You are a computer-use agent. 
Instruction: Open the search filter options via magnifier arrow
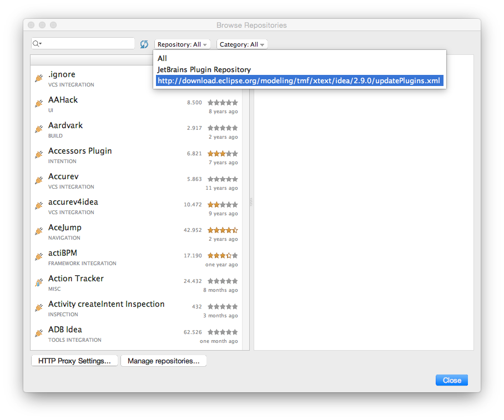pos(36,43)
